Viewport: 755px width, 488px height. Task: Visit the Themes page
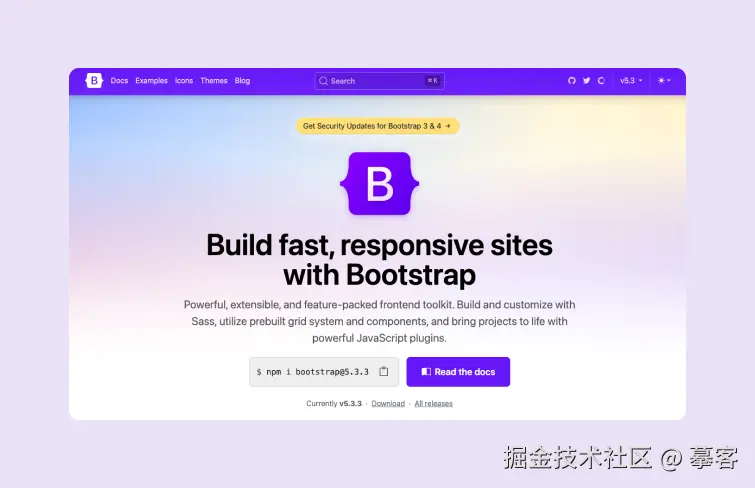(x=214, y=80)
